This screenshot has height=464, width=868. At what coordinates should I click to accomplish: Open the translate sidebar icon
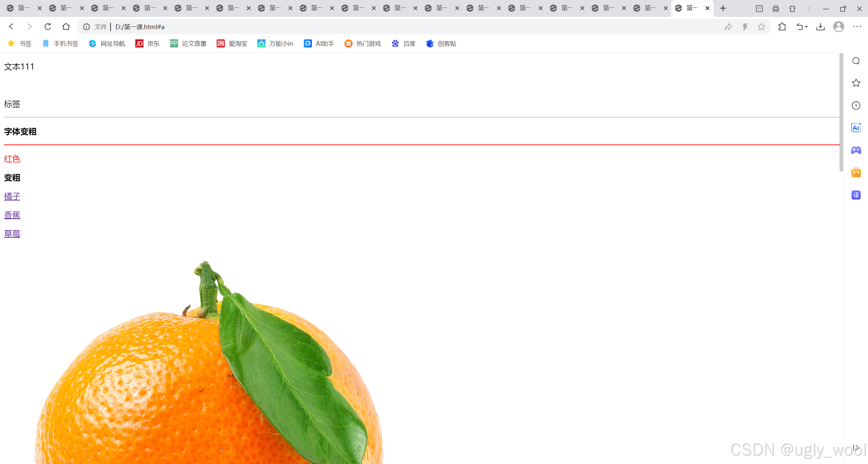(856, 195)
